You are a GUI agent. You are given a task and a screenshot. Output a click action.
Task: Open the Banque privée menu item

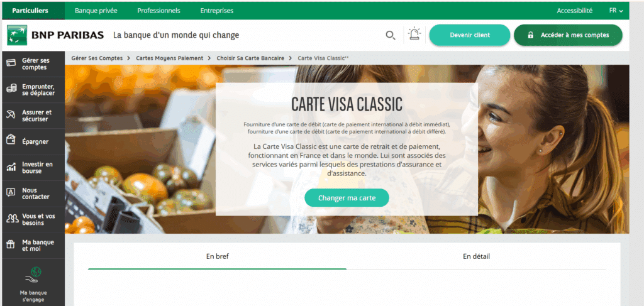(x=96, y=11)
